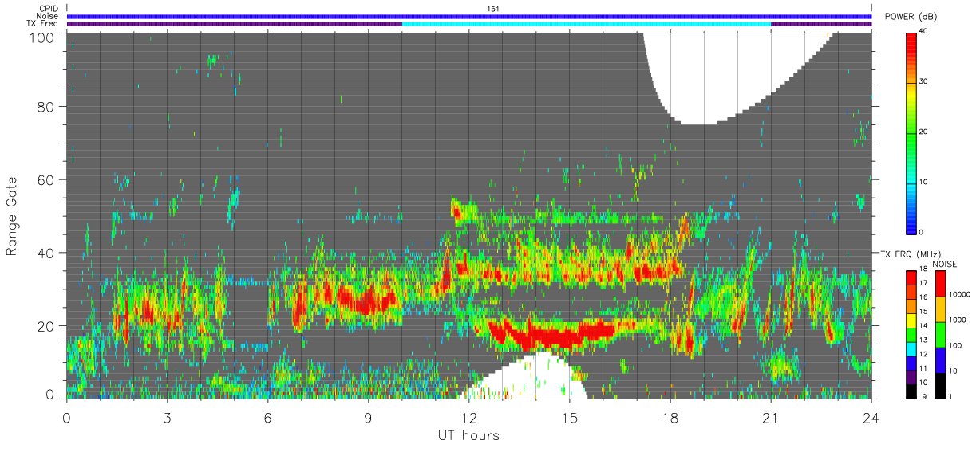Click the x-axis tick label 3
Viewport: 980px width, 452px height.
pos(167,418)
